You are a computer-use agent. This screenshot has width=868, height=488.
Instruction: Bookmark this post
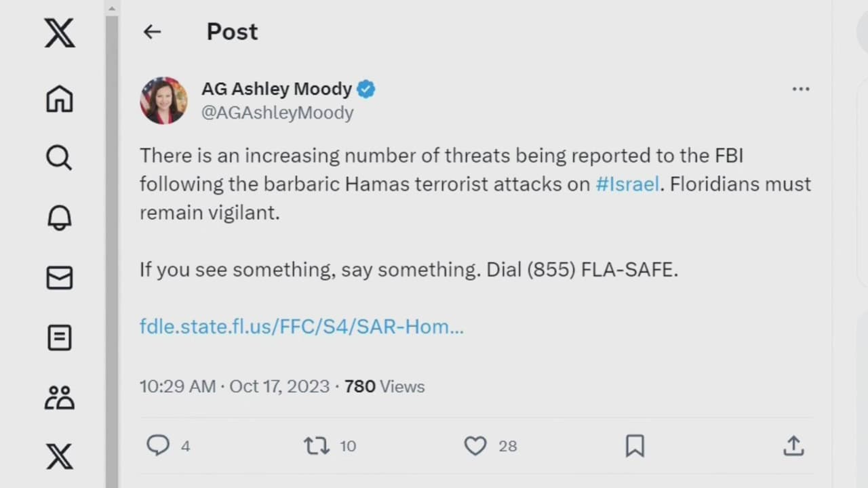[635, 446]
